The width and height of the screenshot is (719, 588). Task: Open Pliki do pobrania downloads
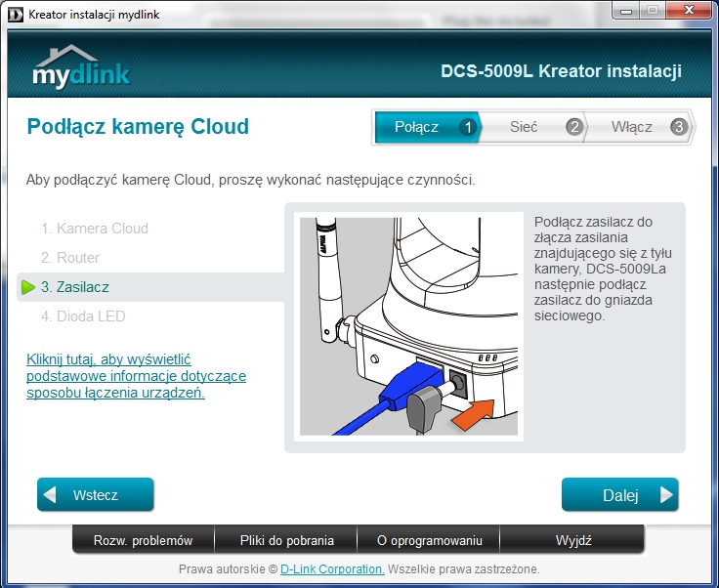[286, 540]
